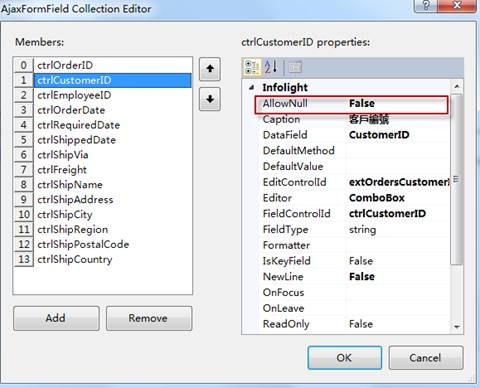Click the properties scrollbar thumb
480x388 pixels.
[x=457, y=179]
